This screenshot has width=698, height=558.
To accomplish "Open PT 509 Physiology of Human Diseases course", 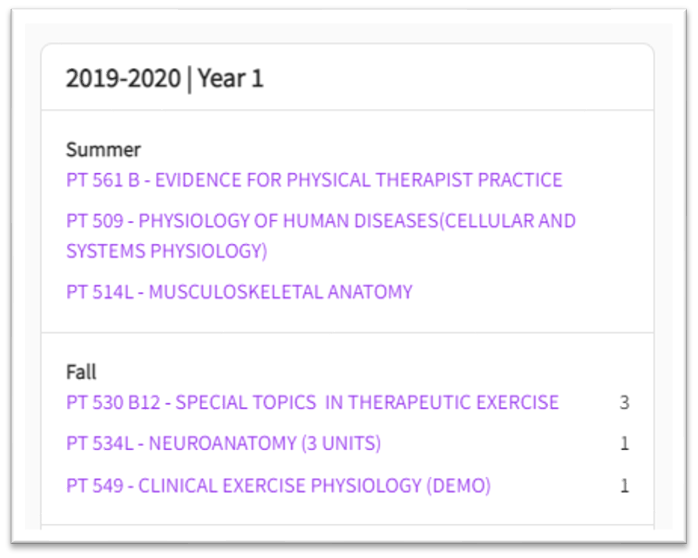I will click(x=320, y=220).
